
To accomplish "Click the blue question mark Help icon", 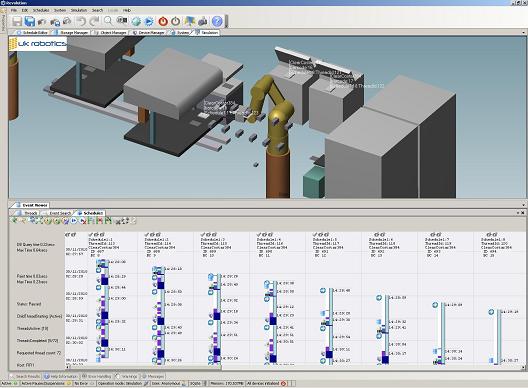I will pos(217,22).
